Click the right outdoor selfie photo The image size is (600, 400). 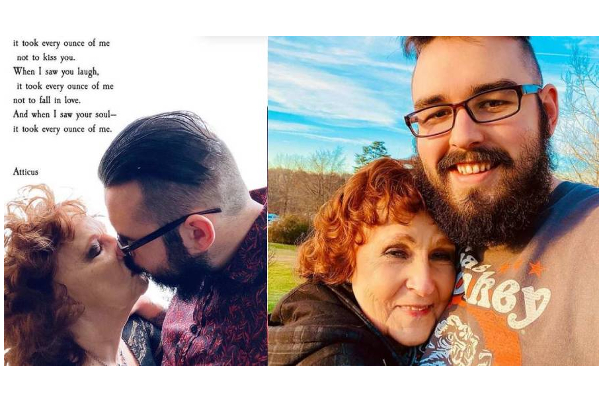(434, 201)
